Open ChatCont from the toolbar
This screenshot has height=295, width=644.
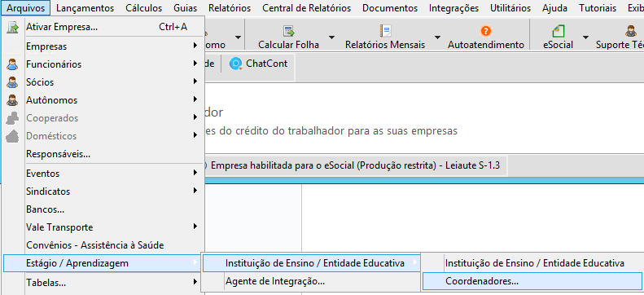click(259, 64)
